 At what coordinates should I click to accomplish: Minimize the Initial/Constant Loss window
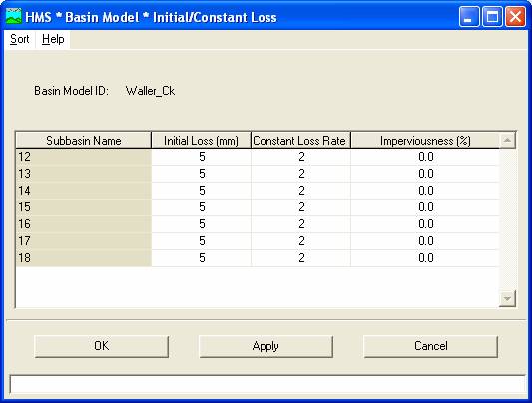[x=469, y=16]
